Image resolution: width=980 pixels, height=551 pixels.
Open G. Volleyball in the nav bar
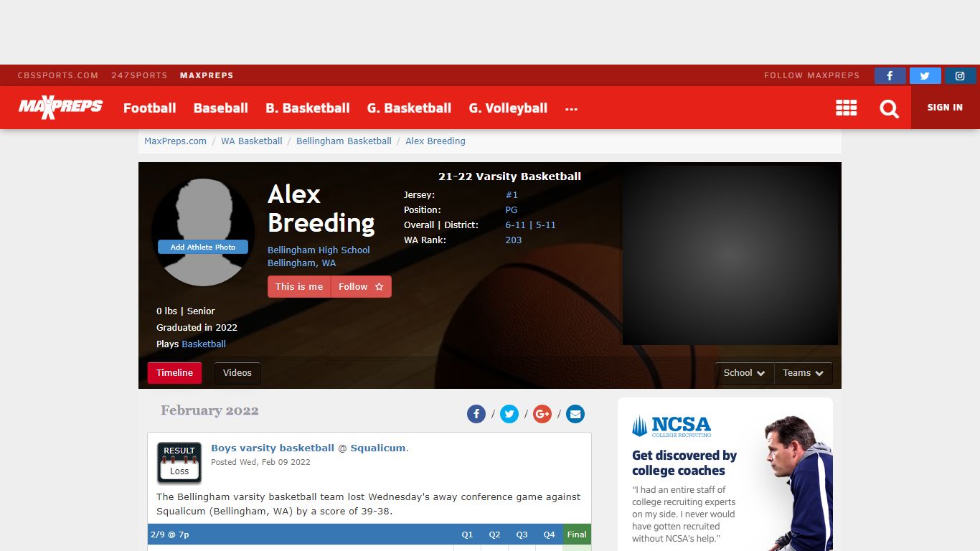coord(508,108)
